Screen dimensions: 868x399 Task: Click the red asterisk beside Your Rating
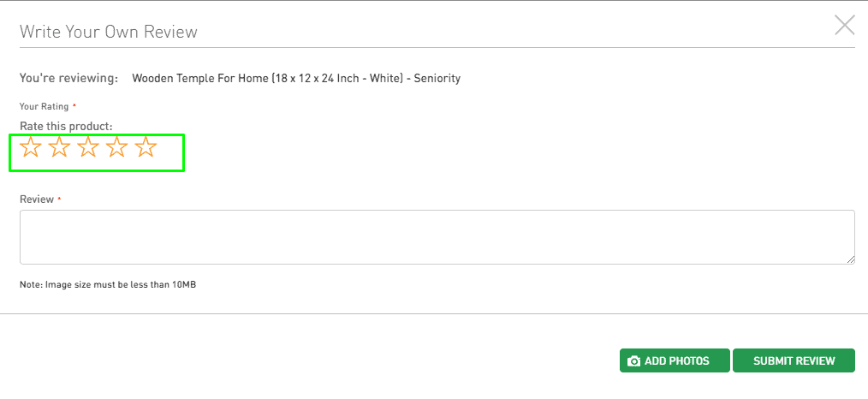(74, 104)
